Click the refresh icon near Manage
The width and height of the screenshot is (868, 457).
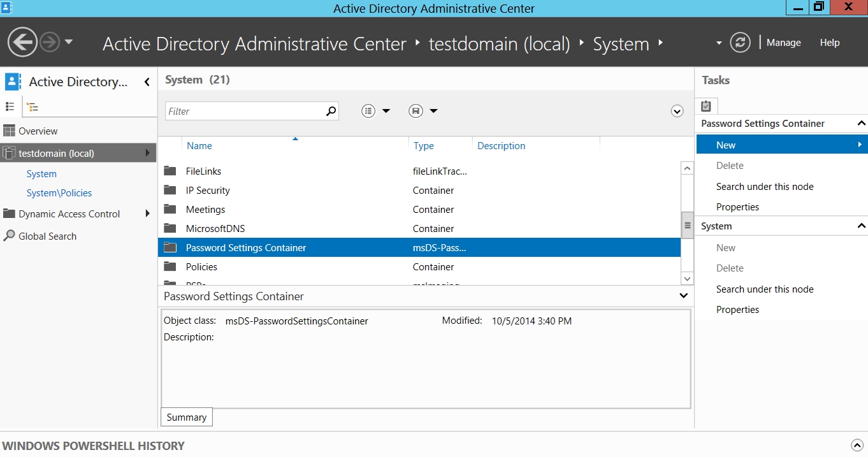(740, 43)
